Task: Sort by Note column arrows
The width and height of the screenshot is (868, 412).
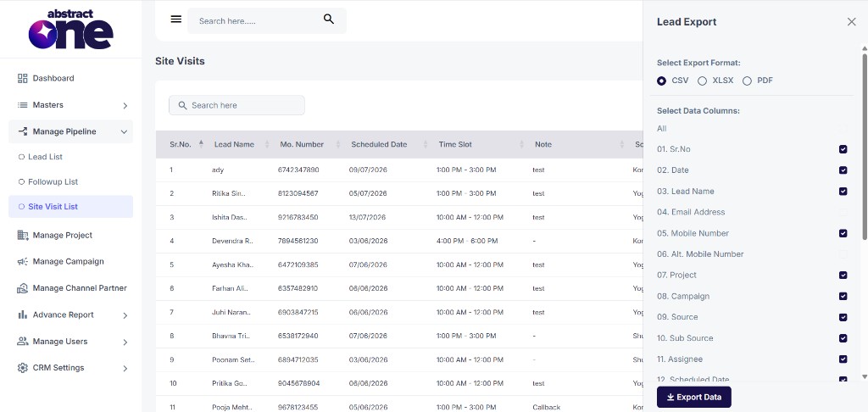Action: click(x=622, y=144)
